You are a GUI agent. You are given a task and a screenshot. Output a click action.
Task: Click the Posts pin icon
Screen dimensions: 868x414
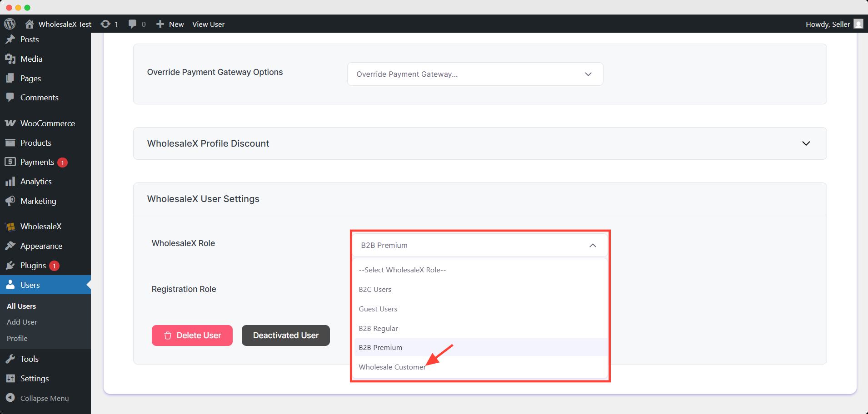[x=10, y=39]
